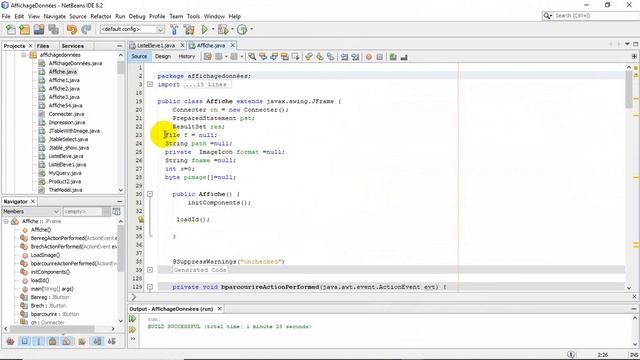640x360 pixels.
Task: Switch to History view
Action: [x=187, y=56]
